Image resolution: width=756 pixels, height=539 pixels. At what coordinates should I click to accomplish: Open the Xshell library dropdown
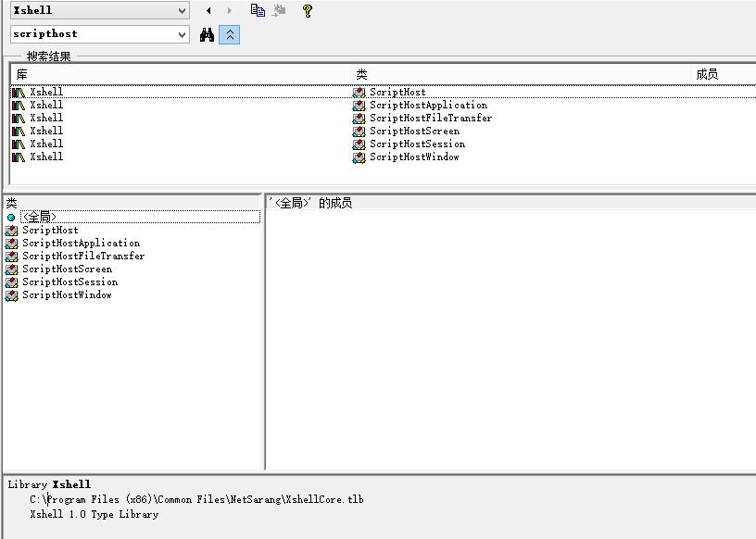pyautogui.click(x=182, y=10)
